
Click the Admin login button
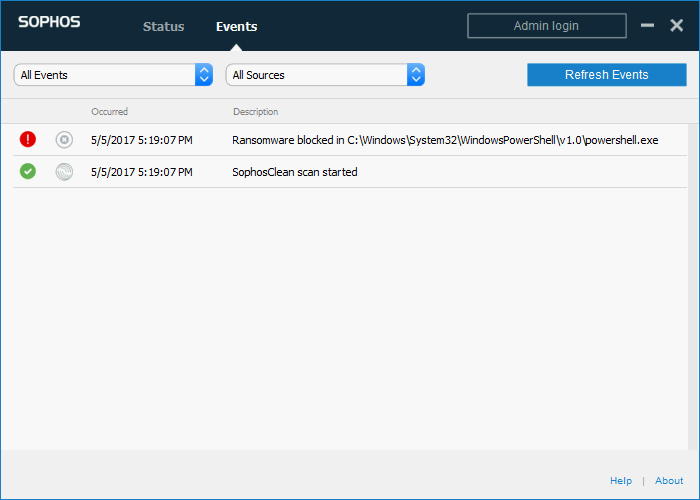point(547,26)
